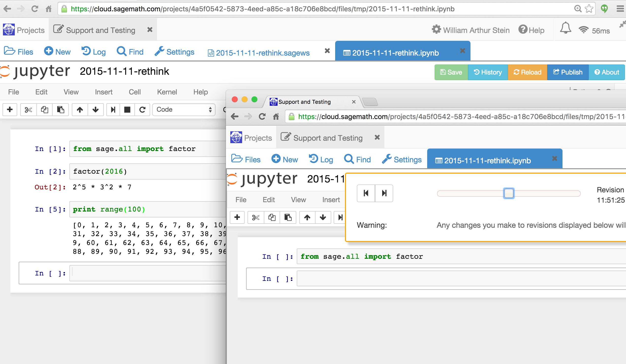Screen dimensions: 626x364
Task: Open the Kernel menu
Action: tap(167, 92)
